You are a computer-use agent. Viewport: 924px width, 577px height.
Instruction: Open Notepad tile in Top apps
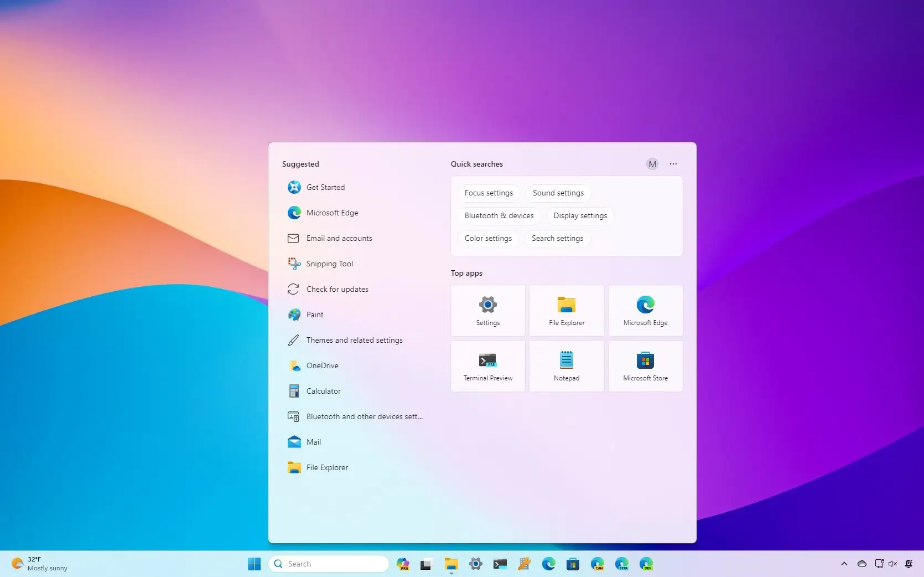[x=567, y=366]
